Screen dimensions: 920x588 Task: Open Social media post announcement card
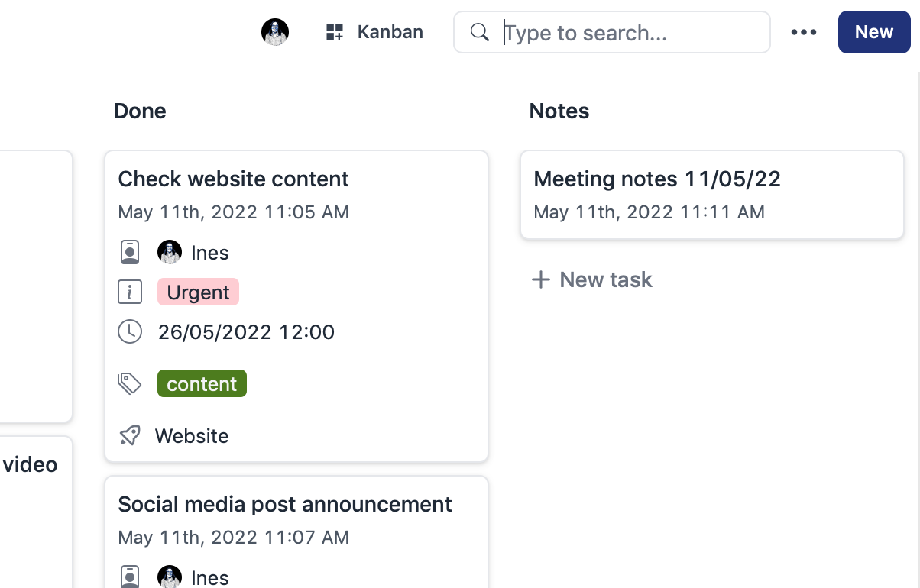285,505
